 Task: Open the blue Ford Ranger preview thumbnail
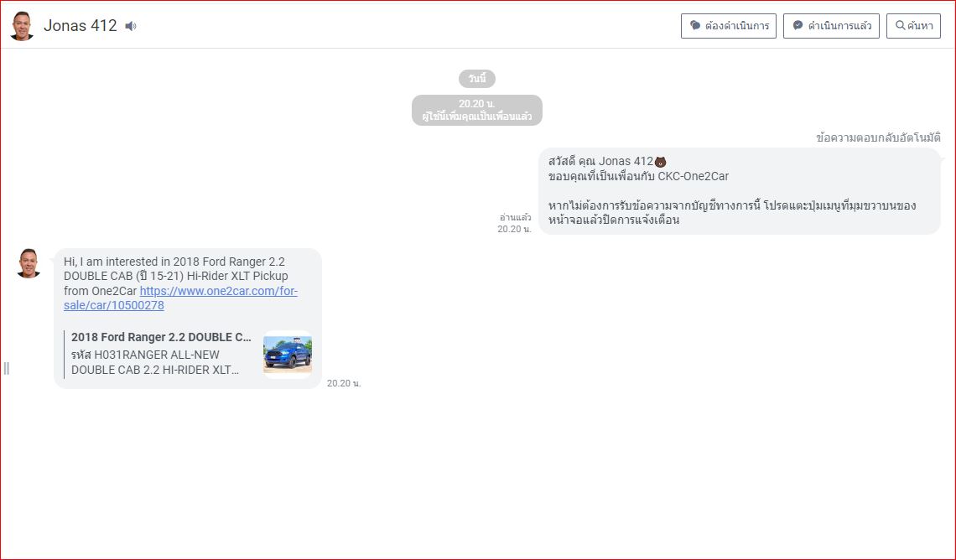click(288, 354)
